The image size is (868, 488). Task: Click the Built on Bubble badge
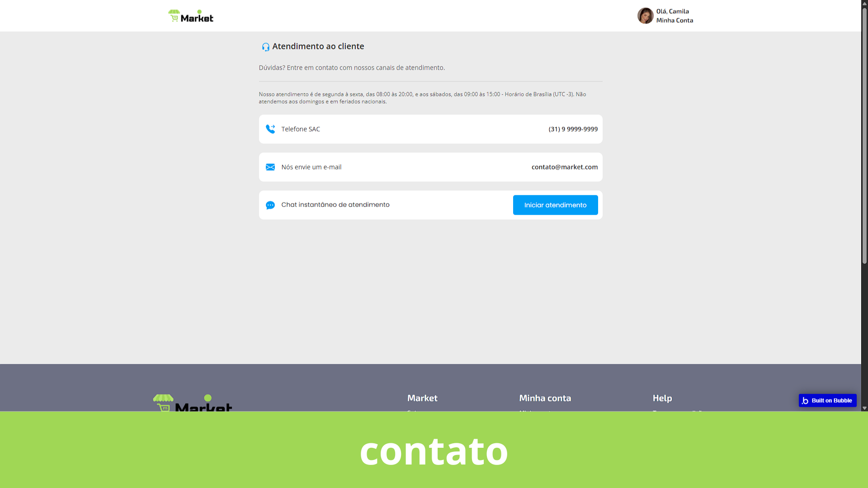coord(827,400)
